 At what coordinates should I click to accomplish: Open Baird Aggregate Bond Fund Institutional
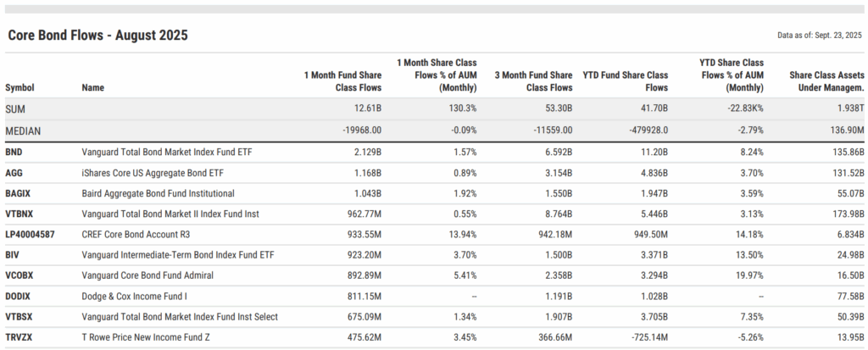pyautogui.click(x=158, y=193)
